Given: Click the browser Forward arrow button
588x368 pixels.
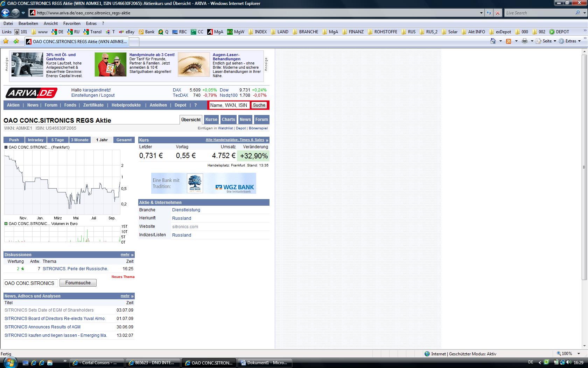Looking at the screenshot, I should pos(15,13).
